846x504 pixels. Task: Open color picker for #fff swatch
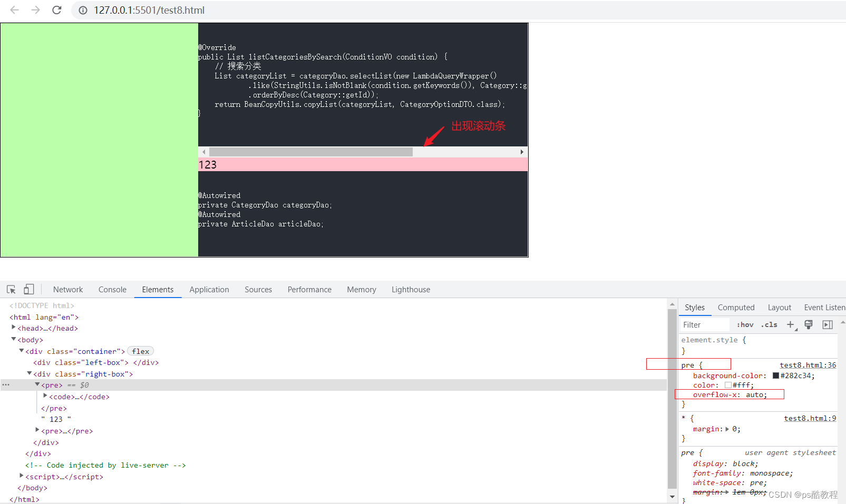click(x=728, y=385)
